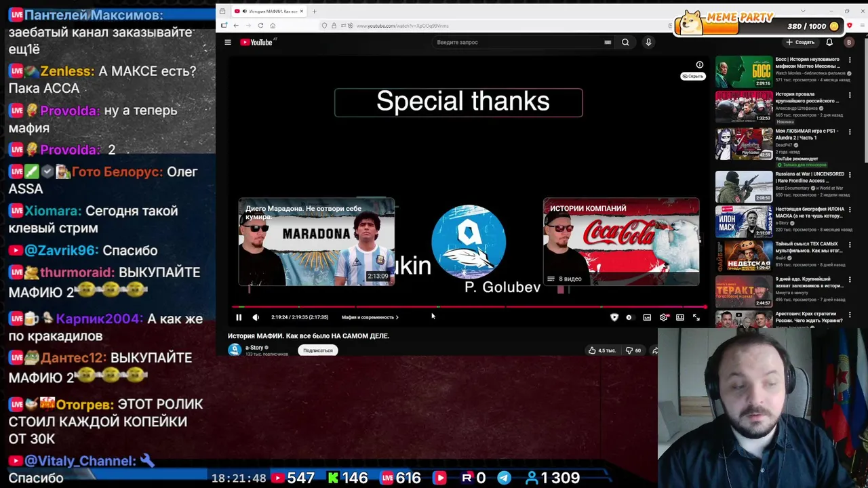The height and width of the screenshot is (488, 868).
Task: Open Моя ЛЮБИМАЯ игра с PS1 video
Action: point(744,144)
